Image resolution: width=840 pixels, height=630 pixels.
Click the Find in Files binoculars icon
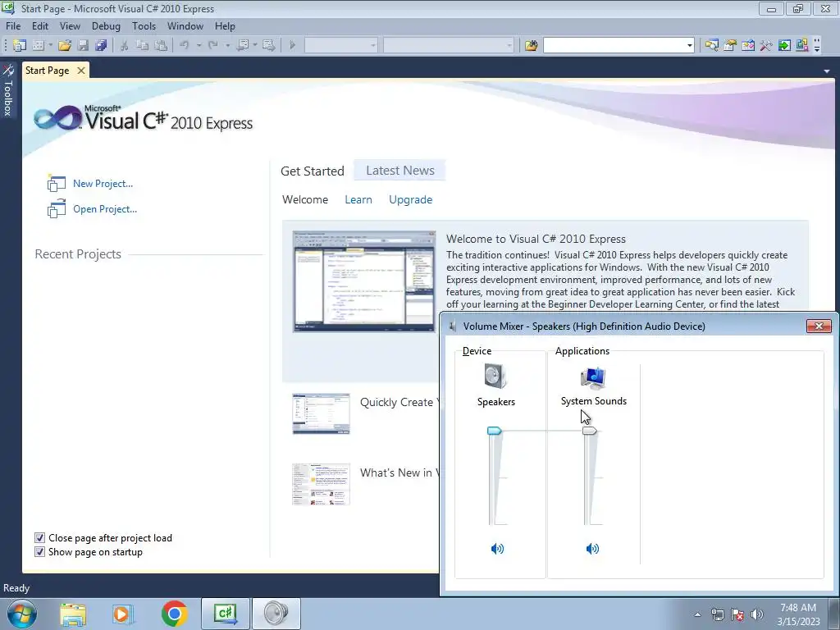click(531, 46)
